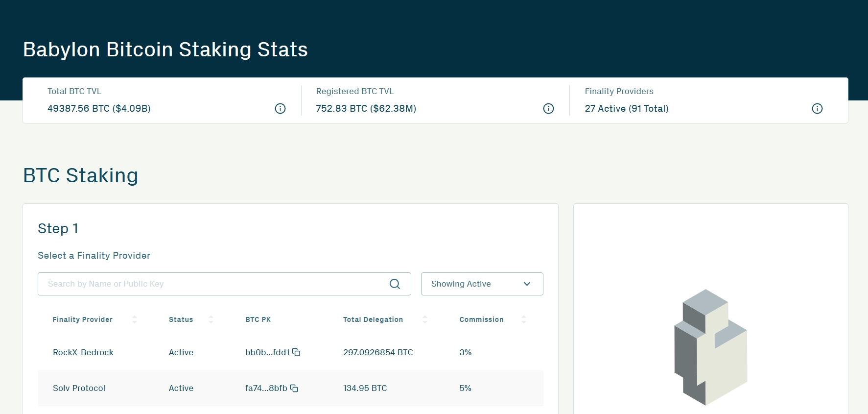Viewport: 868px width, 414px height.
Task: Click the Registered BTC TVL info icon
Action: 548,109
